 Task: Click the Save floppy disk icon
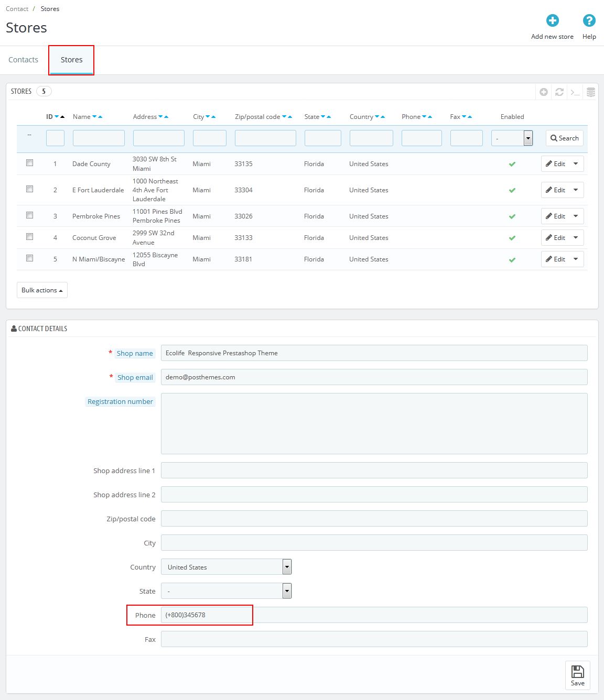[577, 672]
